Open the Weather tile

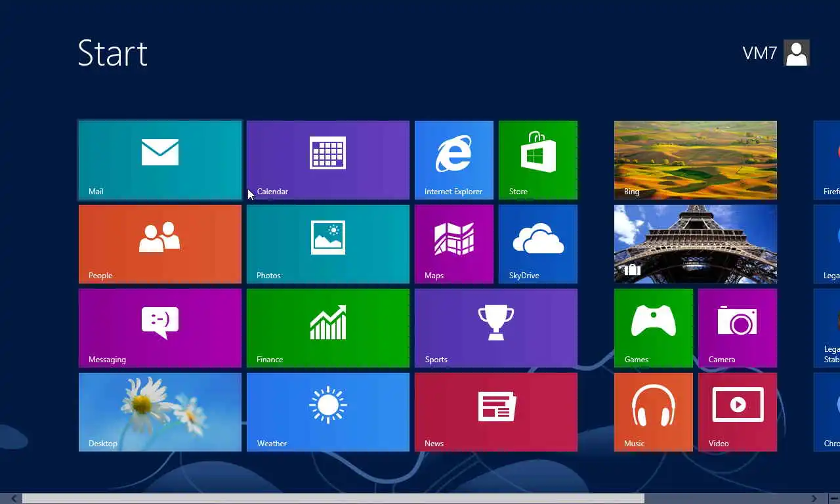pyautogui.click(x=328, y=412)
